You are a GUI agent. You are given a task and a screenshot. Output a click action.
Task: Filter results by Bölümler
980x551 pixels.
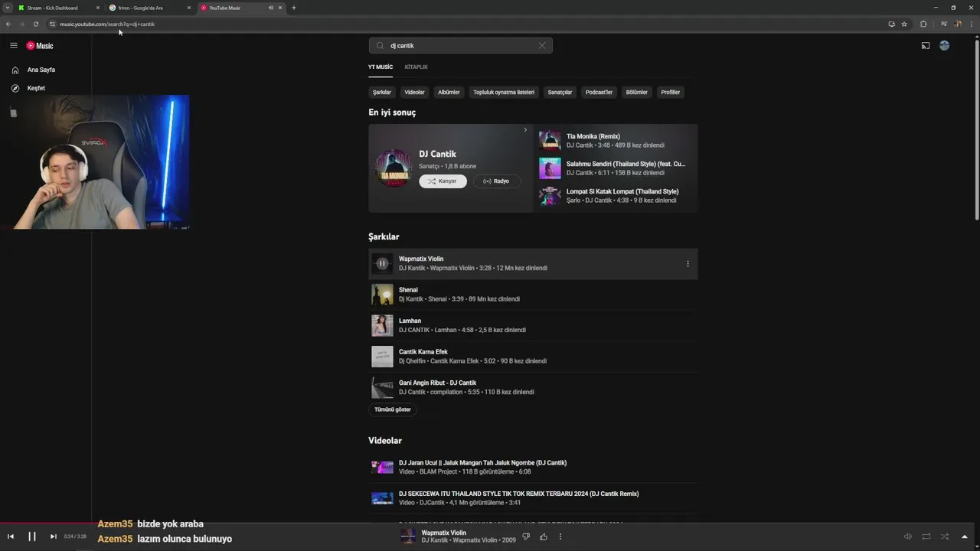coord(637,93)
